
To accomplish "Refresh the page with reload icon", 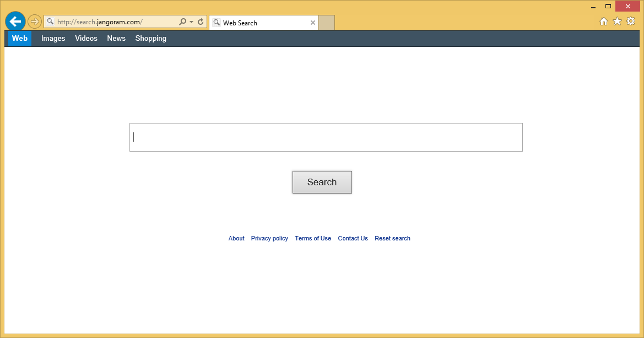I will coord(201,22).
